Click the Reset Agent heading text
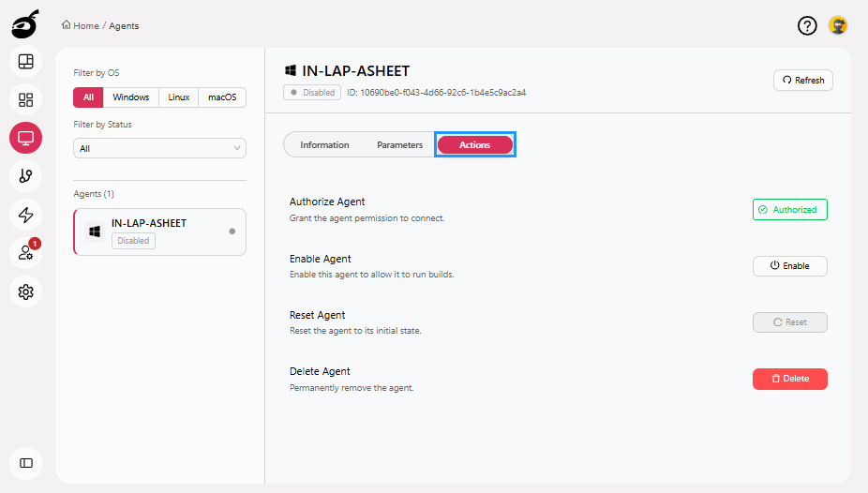 [x=317, y=315]
